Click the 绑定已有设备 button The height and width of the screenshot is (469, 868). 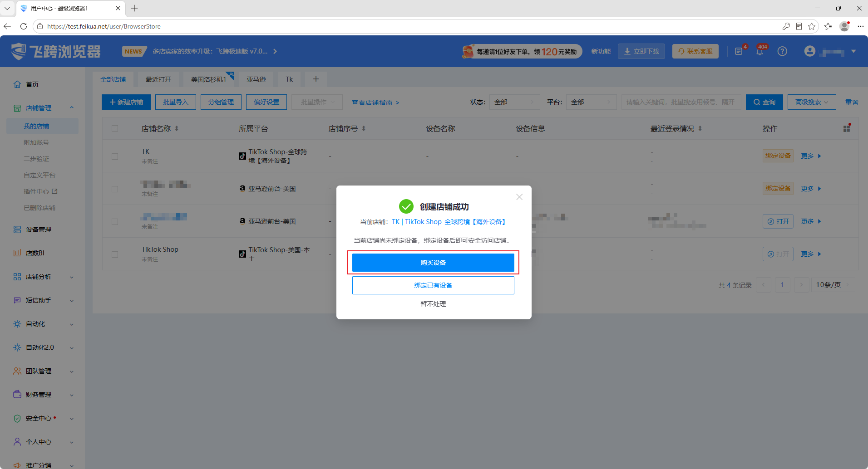point(433,285)
